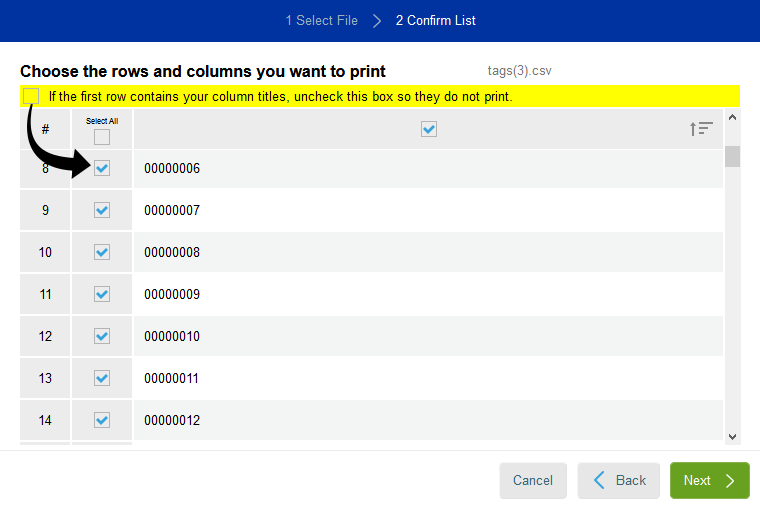Uncheck the row with 00000012
Viewport: 760px width, 507px height.
[x=102, y=420]
